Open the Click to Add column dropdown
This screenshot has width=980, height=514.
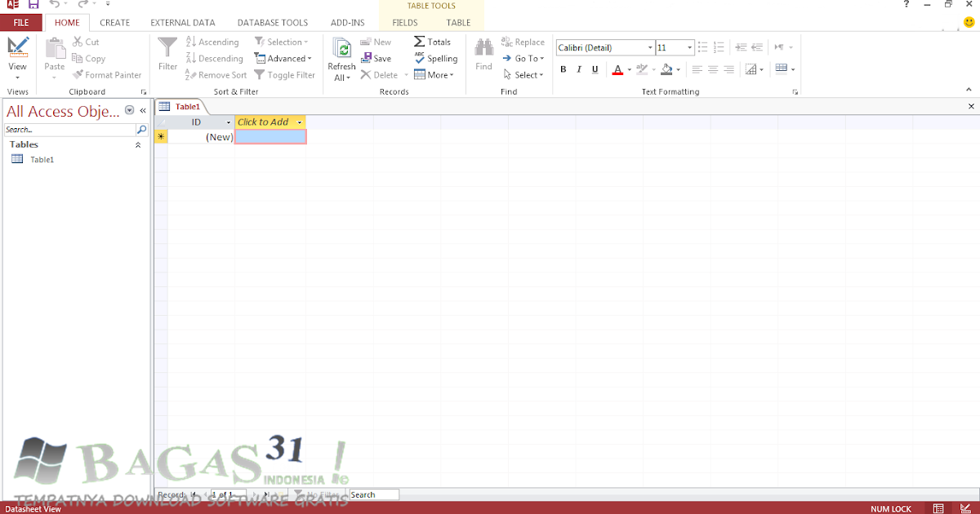(x=301, y=122)
